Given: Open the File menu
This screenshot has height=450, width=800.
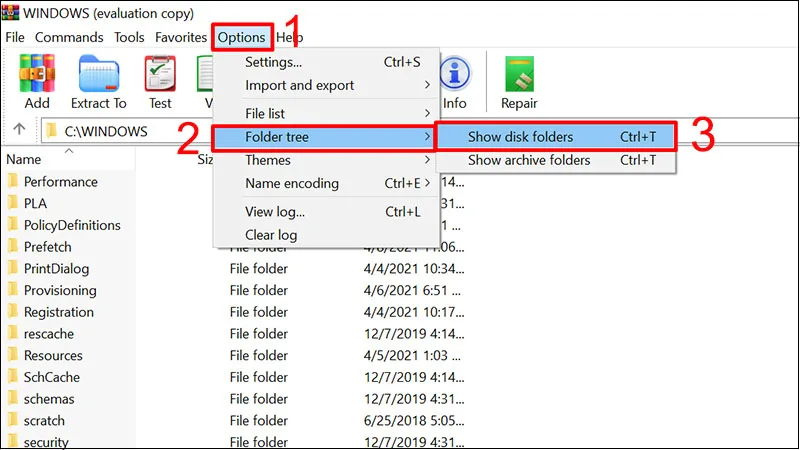Looking at the screenshot, I should [15, 37].
